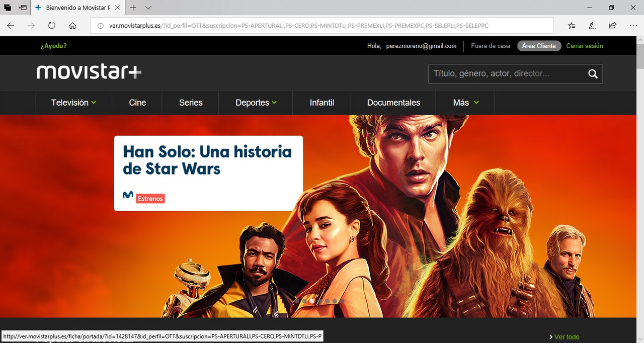This screenshot has height=343, width=644.
Task: Focus the ver.movistarplus.es address bar
Action: [321, 26]
